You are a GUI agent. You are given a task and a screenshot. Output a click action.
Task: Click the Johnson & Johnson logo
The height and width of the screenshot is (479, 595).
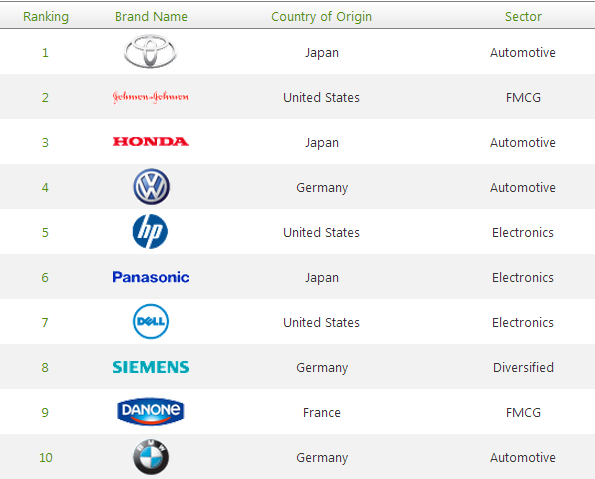[151, 97]
